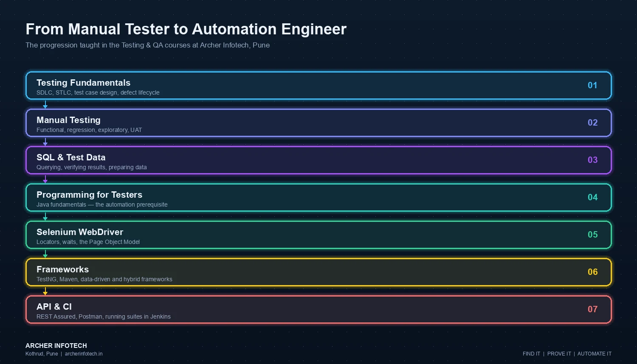The image size is (637, 364).
Task: Click step number '05'
Action: click(x=592, y=235)
